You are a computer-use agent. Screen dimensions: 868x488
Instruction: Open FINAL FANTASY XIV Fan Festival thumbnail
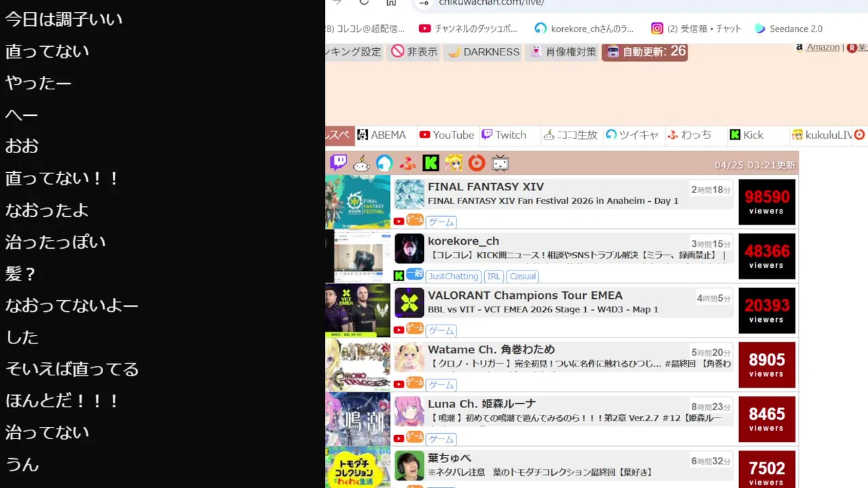point(357,202)
